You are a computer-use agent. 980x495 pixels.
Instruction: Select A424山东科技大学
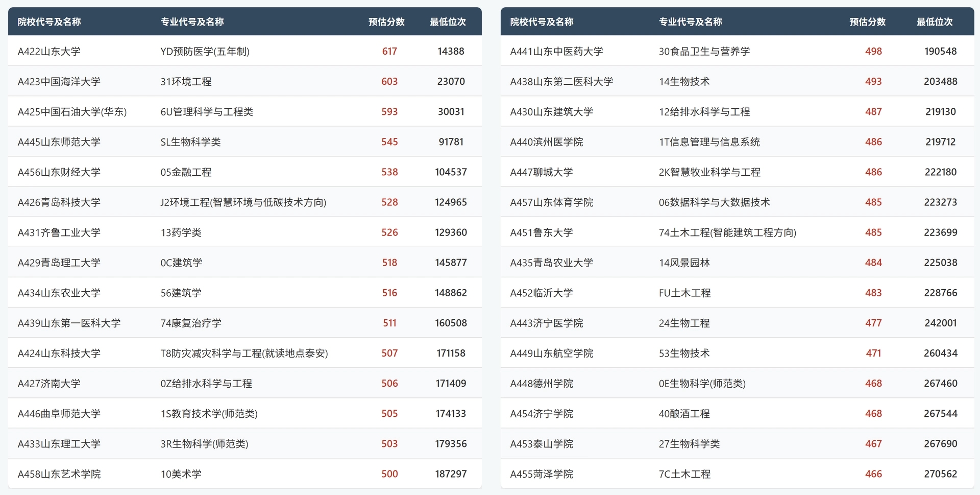59,352
